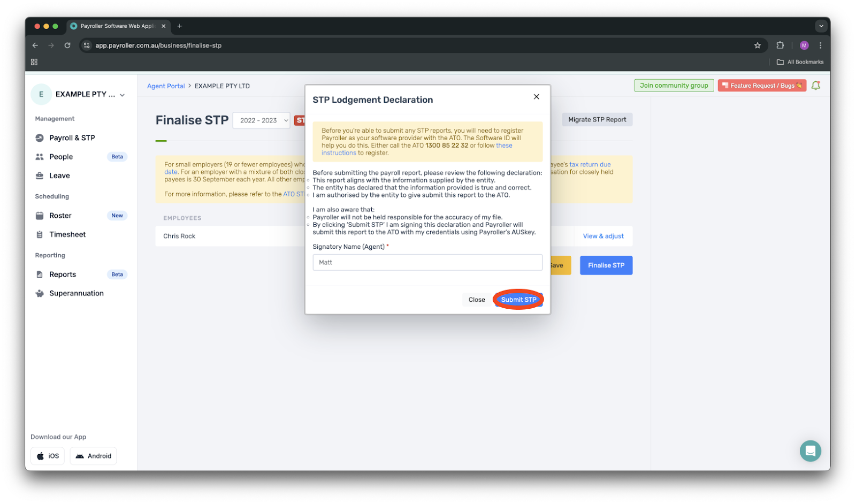Click the Leave sidebar icon
The image size is (856, 504).
(40, 175)
